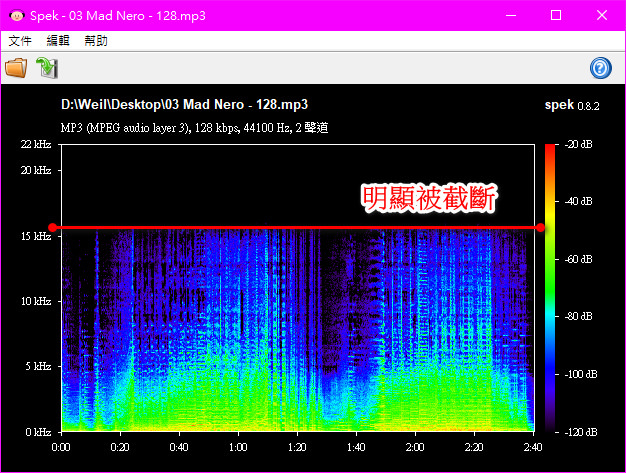Maximize the Spek window
The image size is (626, 473).
pyautogui.click(x=556, y=15)
